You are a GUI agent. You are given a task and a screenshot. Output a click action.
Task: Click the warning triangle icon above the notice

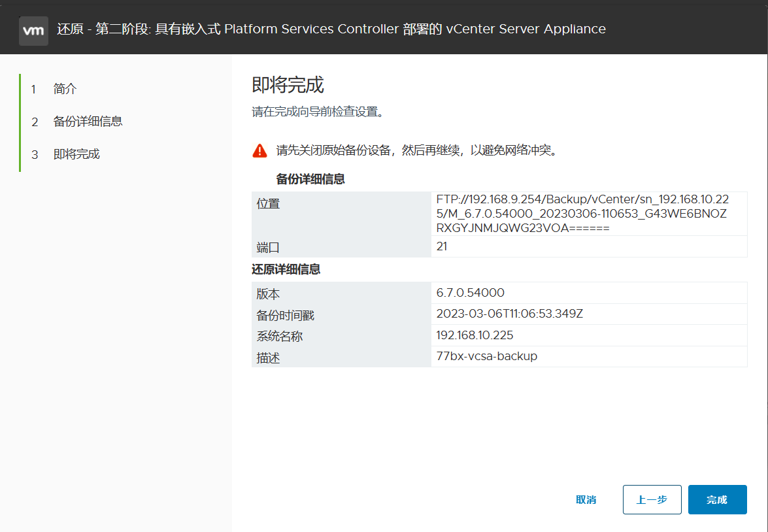pyautogui.click(x=259, y=150)
